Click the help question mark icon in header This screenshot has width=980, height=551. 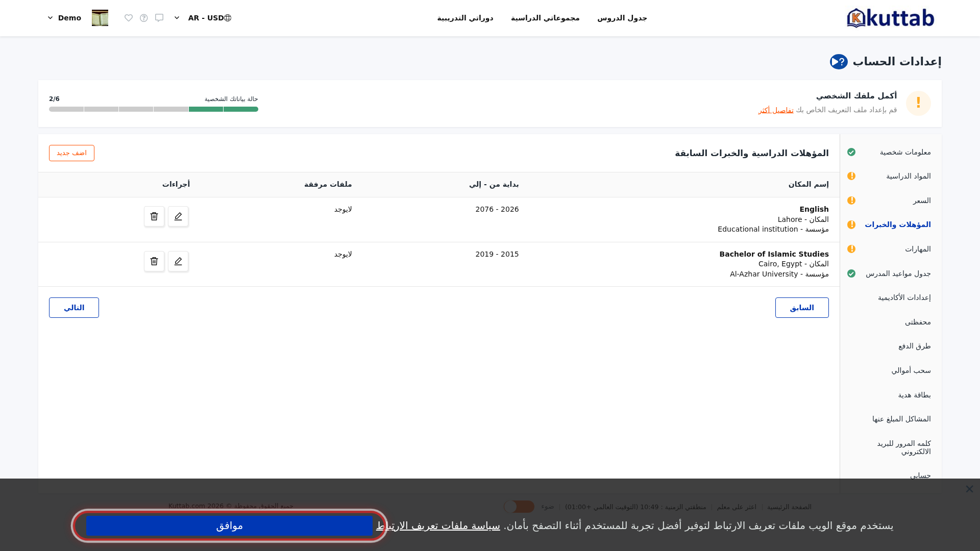click(144, 18)
